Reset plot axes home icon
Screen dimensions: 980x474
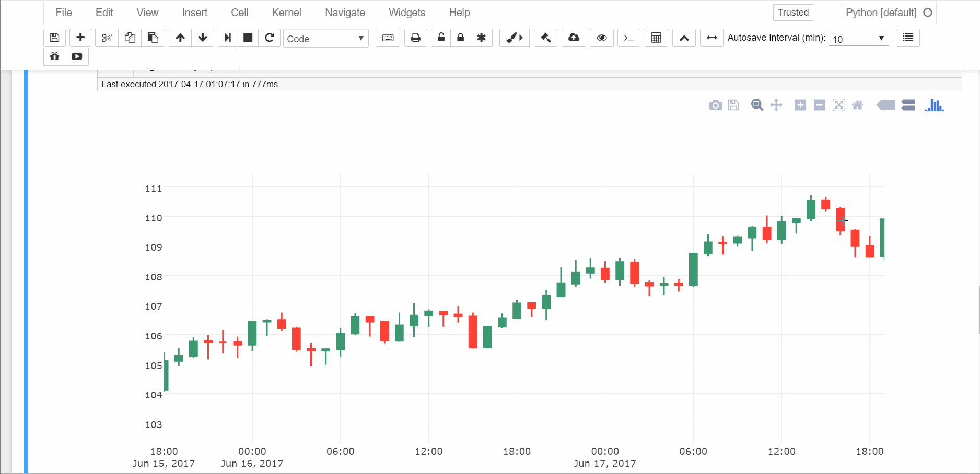pyautogui.click(x=857, y=105)
